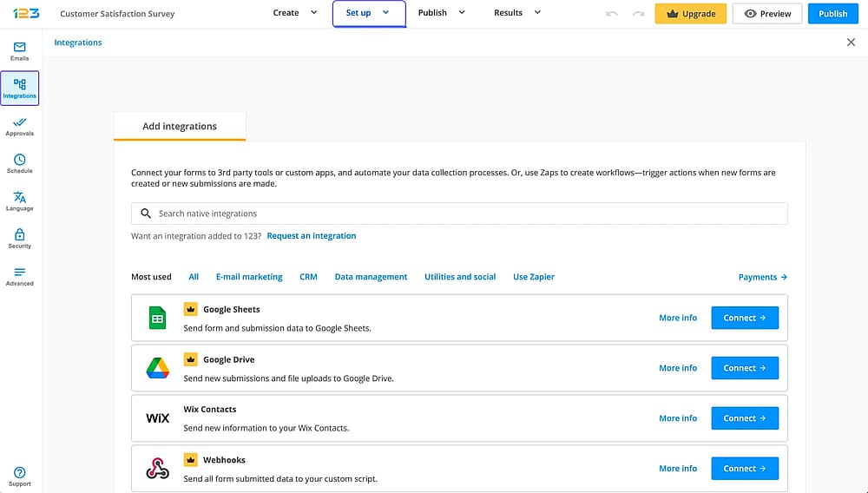
Task: Go to Payments link
Action: [x=762, y=277]
